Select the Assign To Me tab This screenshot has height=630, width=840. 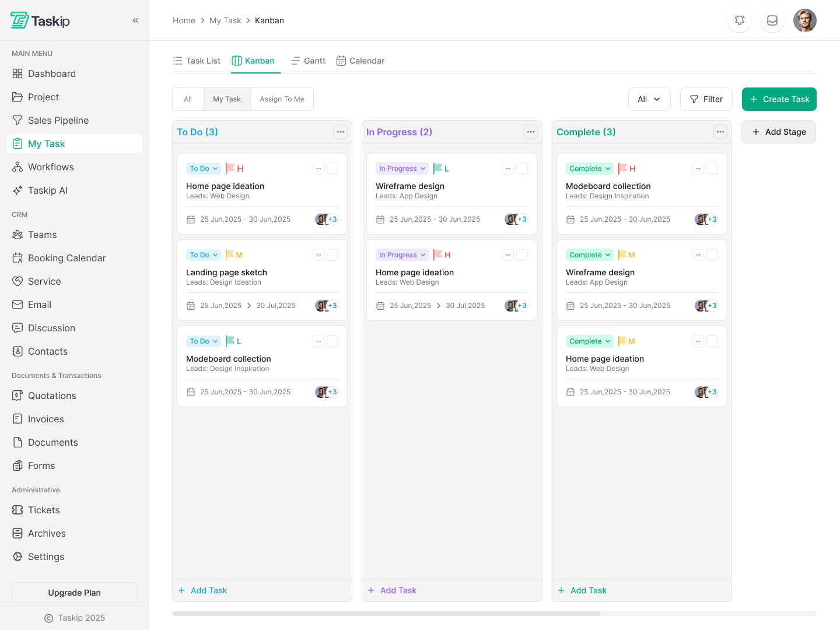[282, 99]
